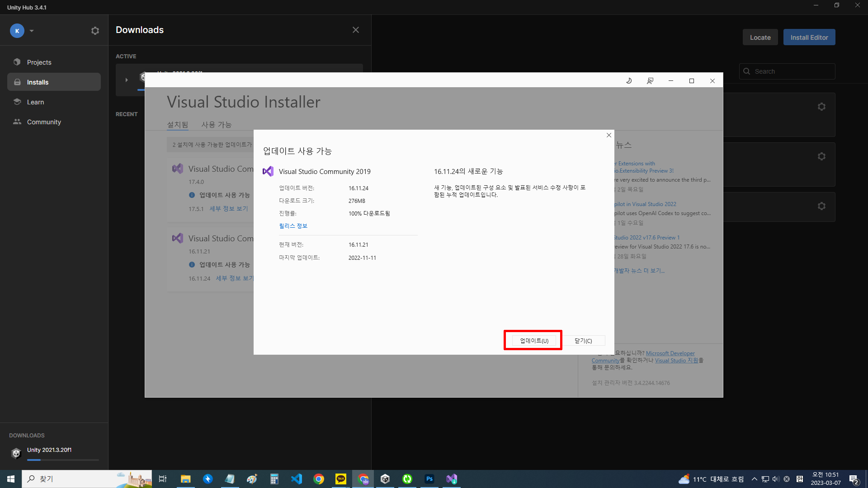This screenshot has height=488, width=868.
Task: Open settings gear for the first installed editor
Action: (x=821, y=107)
